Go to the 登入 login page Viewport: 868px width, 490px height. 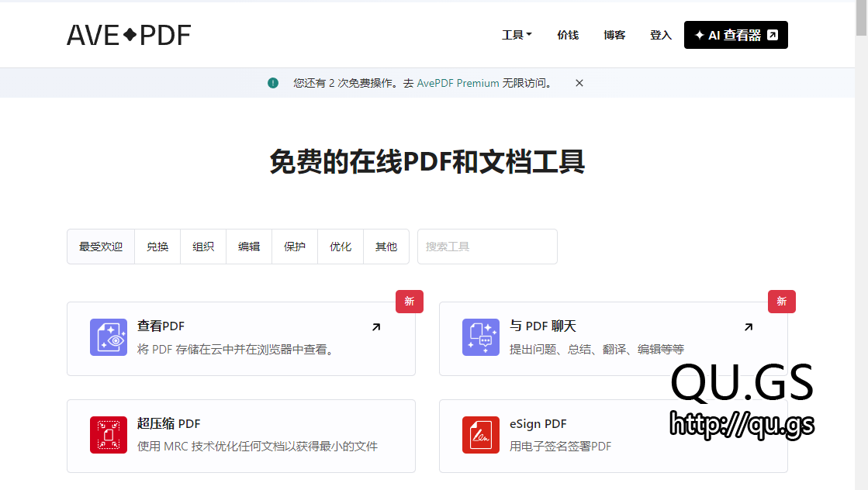pos(660,35)
